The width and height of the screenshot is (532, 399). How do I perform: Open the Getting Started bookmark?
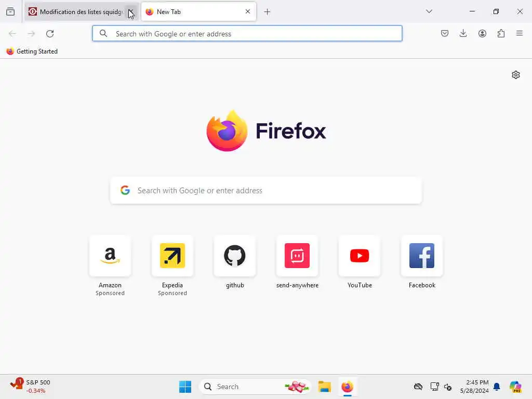click(x=32, y=51)
